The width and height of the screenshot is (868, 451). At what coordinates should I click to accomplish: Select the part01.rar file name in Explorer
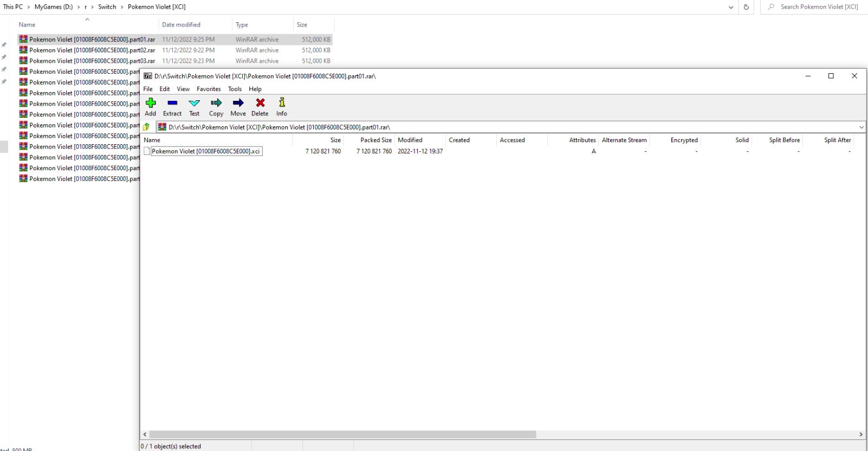(92, 39)
